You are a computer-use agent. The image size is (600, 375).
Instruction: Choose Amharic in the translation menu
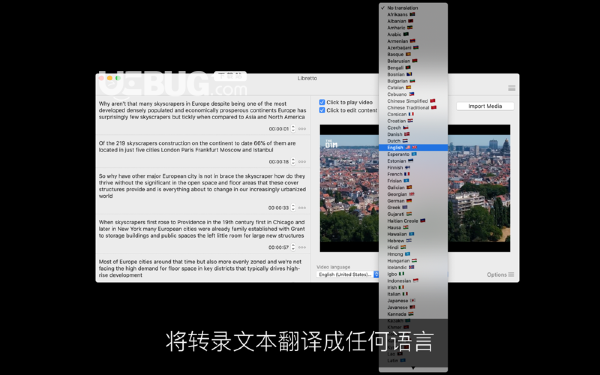[413, 28]
